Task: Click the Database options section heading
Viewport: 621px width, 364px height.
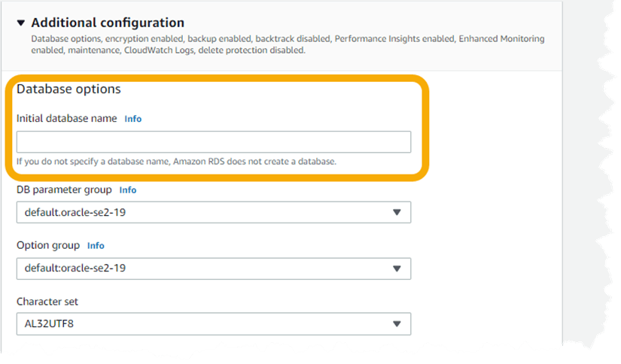Action: click(x=68, y=89)
